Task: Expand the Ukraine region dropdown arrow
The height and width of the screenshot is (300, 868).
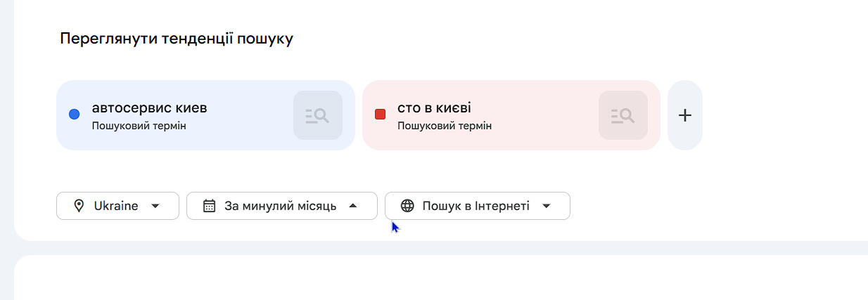Action: tap(155, 206)
